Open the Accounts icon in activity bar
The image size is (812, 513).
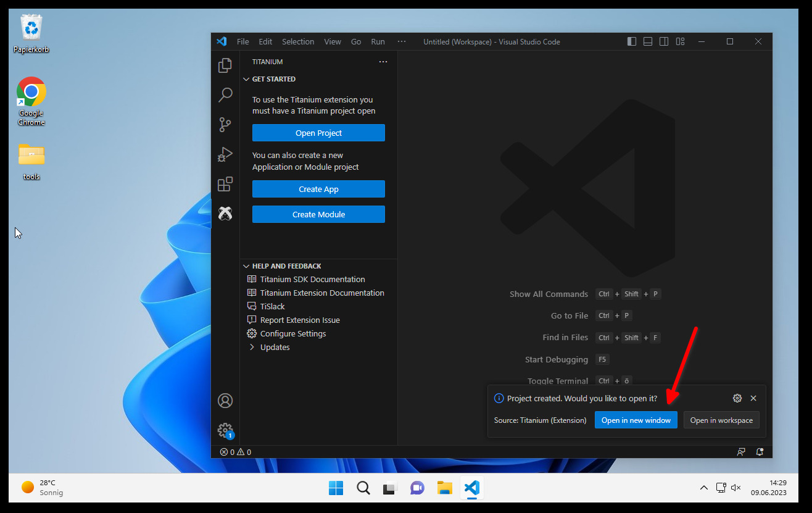(225, 401)
